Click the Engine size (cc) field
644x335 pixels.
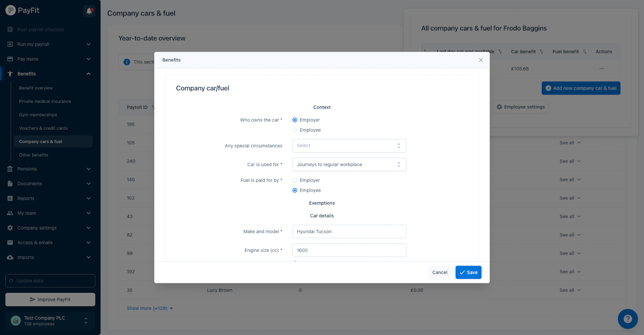(x=349, y=250)
